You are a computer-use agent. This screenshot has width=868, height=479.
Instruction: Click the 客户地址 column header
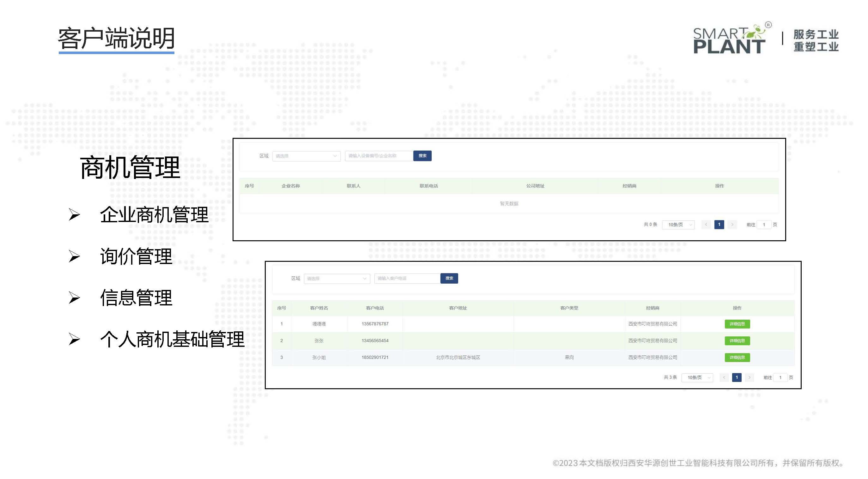coord(458,309)
